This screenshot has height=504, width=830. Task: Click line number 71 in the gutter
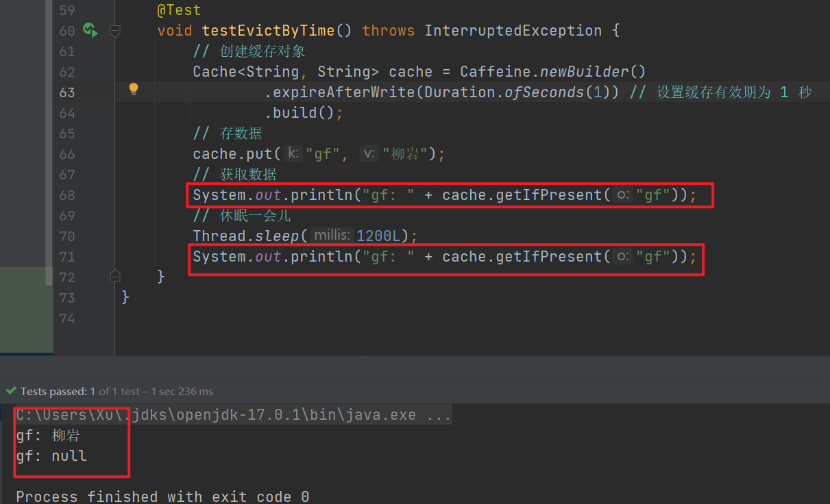pyautogui.click(x=66, y=257)
